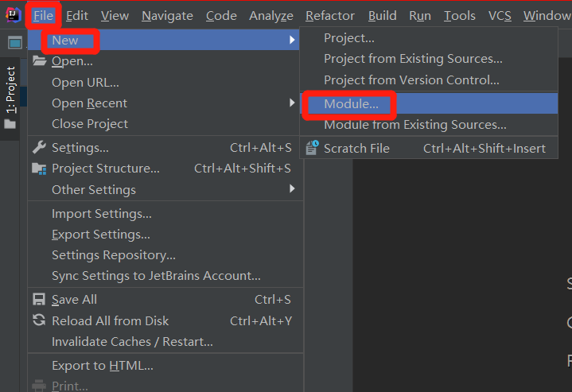Select Module... from the New submenu

click(351, 103)
